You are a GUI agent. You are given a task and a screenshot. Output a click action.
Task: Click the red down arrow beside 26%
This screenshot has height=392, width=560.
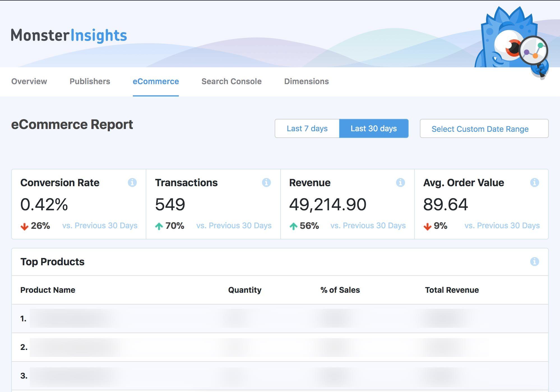tap(25, 226)
